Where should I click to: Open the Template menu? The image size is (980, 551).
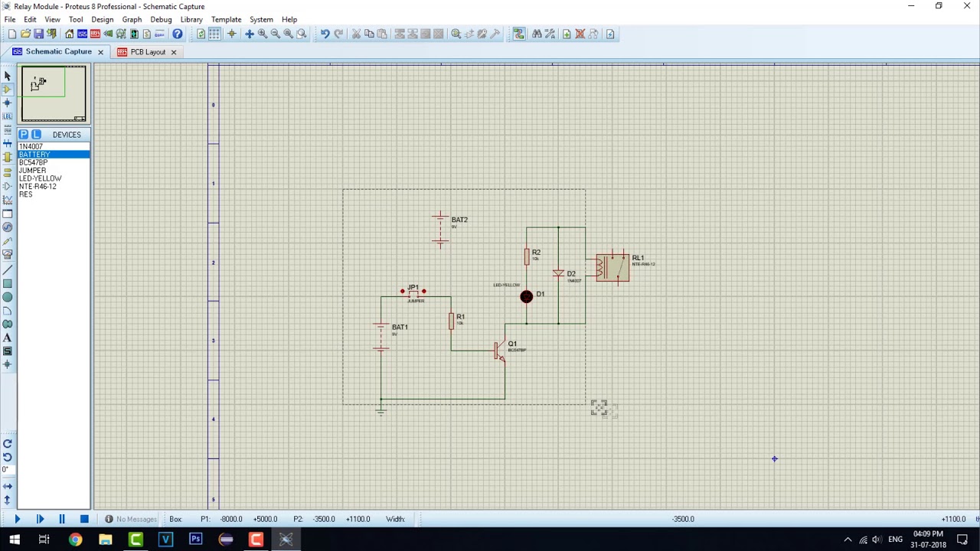pyautogui.click(x=226, y=19)
